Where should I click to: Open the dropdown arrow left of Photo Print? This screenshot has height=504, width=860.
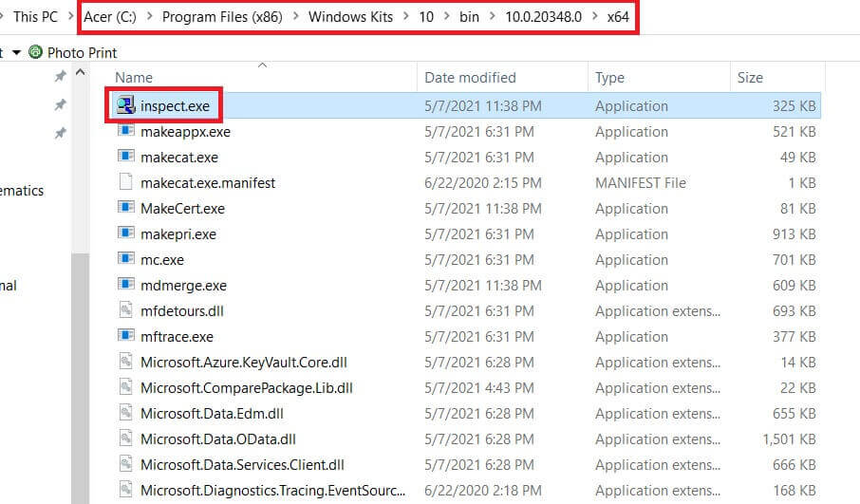pos(16,52)
